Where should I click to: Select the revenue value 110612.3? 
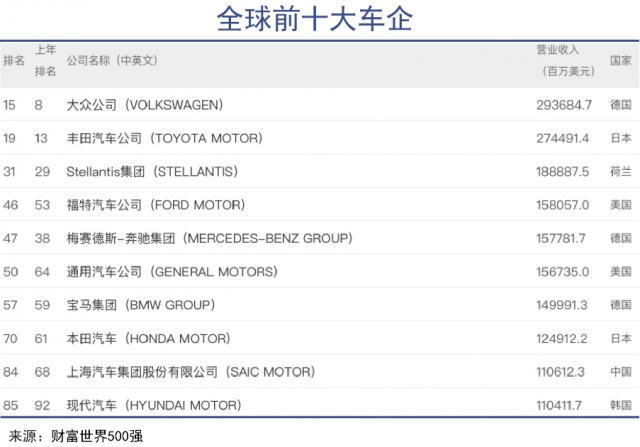(x=565, y=372)
